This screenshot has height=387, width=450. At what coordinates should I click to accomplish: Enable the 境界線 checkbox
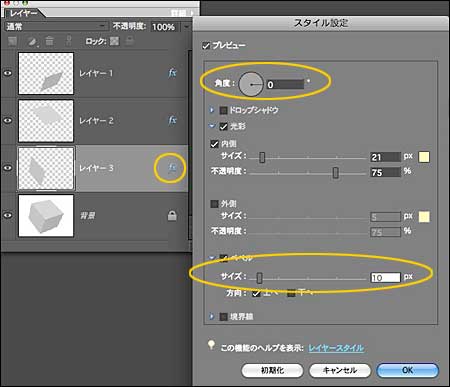point(223,317)
